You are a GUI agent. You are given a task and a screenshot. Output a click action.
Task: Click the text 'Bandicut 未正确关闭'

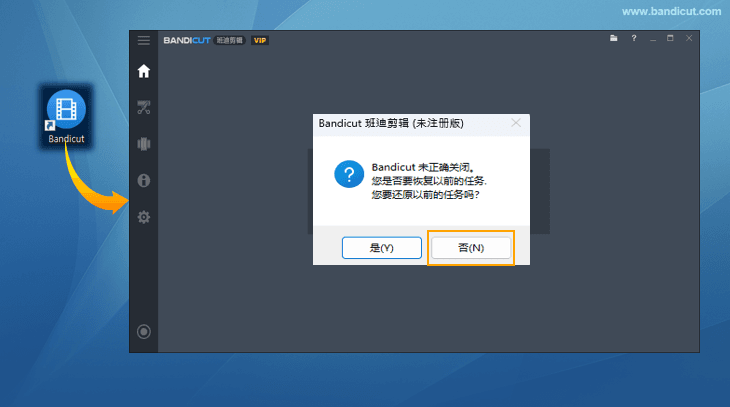[421, 167]
